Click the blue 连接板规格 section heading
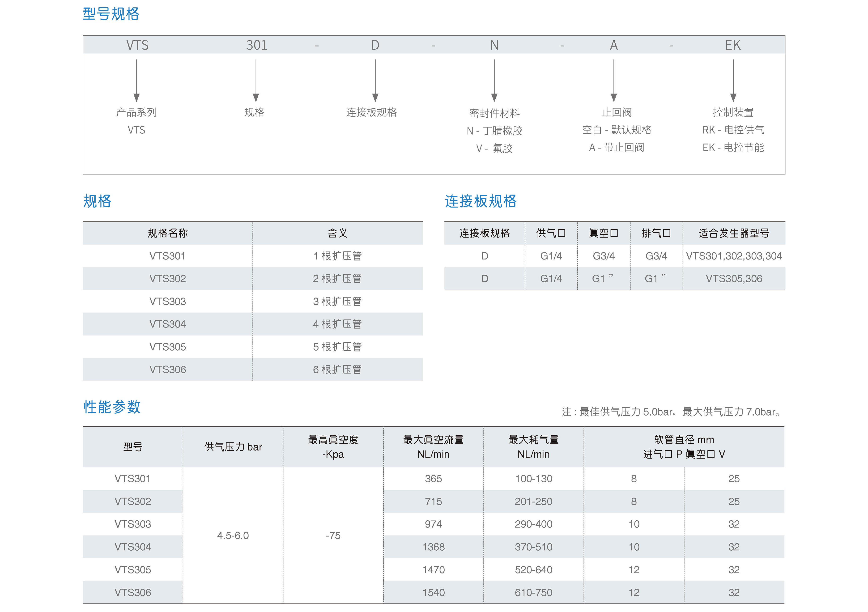 pyautogui.click(x=481, y=201)
